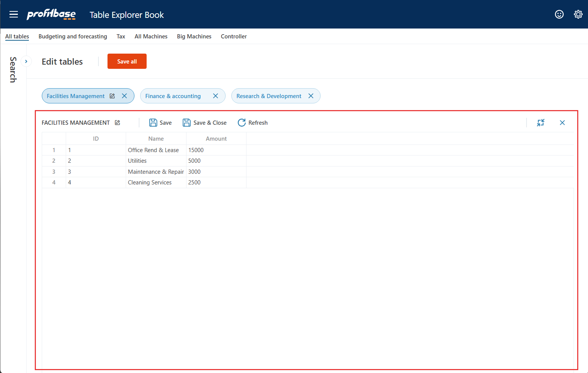Click edit icon on Facilities Management chip

[112, 96]
